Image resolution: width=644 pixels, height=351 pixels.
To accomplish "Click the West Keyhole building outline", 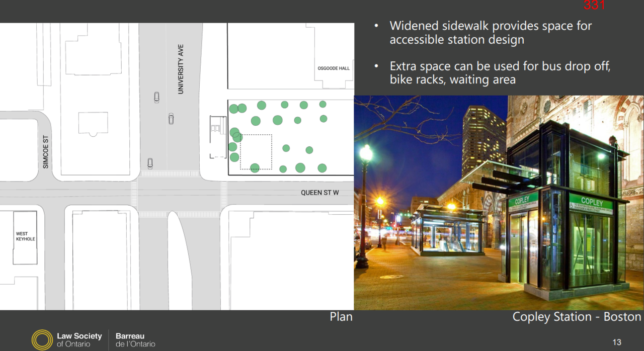I will [x=25, y=237].
